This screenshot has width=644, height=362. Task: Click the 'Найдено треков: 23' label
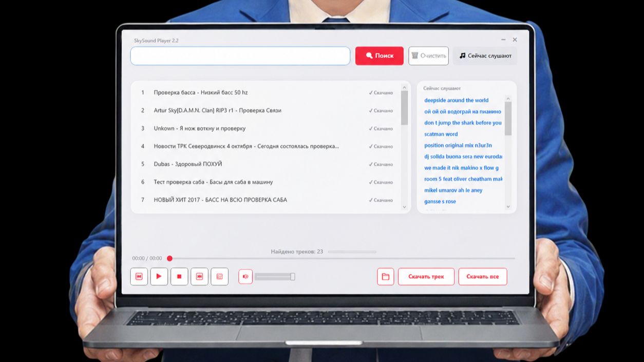point(297,252)
